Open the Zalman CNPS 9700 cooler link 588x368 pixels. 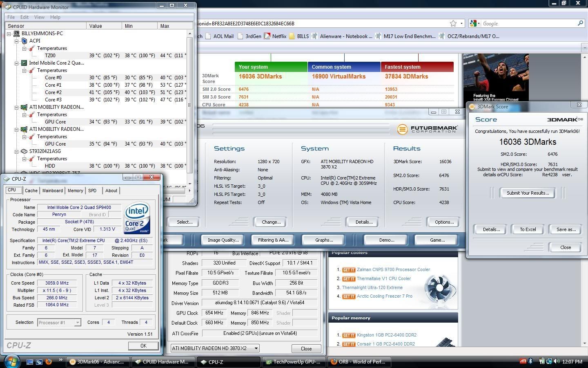(393, 270)
